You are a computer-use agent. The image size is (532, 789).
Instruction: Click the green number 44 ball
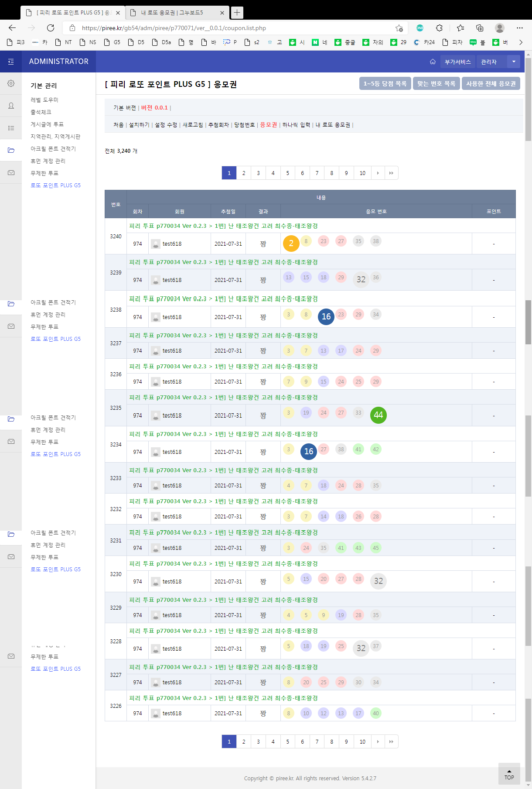pyautogui.click(x=378, y=415)
